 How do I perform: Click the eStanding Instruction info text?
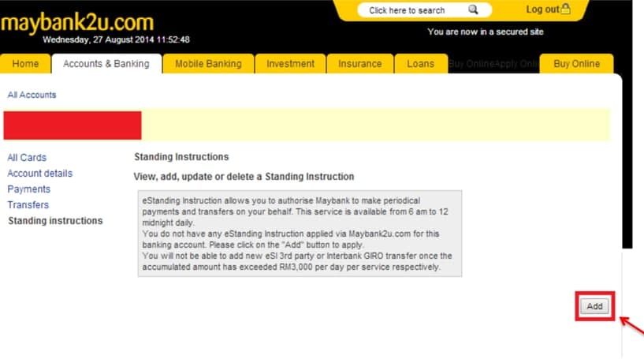300,234
